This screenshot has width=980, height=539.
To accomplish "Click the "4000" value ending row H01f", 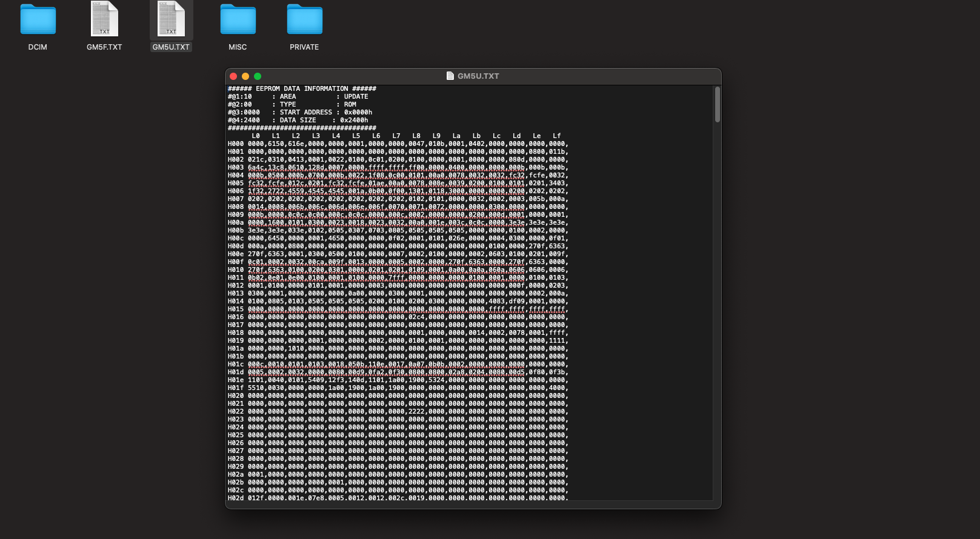I will pyautogui.click(x=557, y=388).
